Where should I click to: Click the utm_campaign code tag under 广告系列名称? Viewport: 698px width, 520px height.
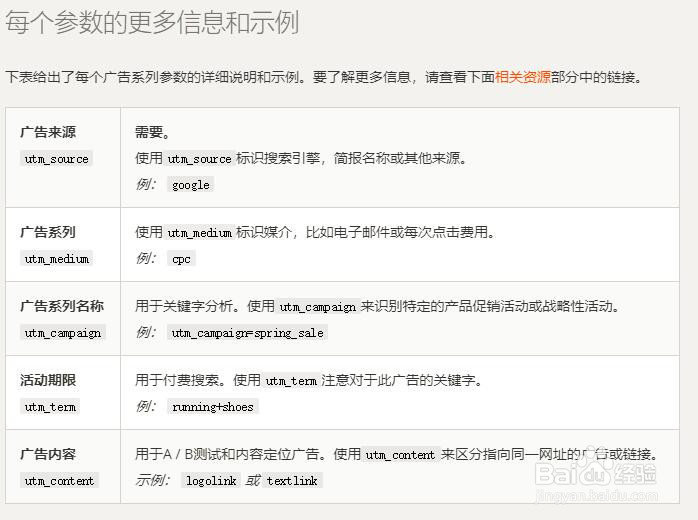click(x=63, y=333)
